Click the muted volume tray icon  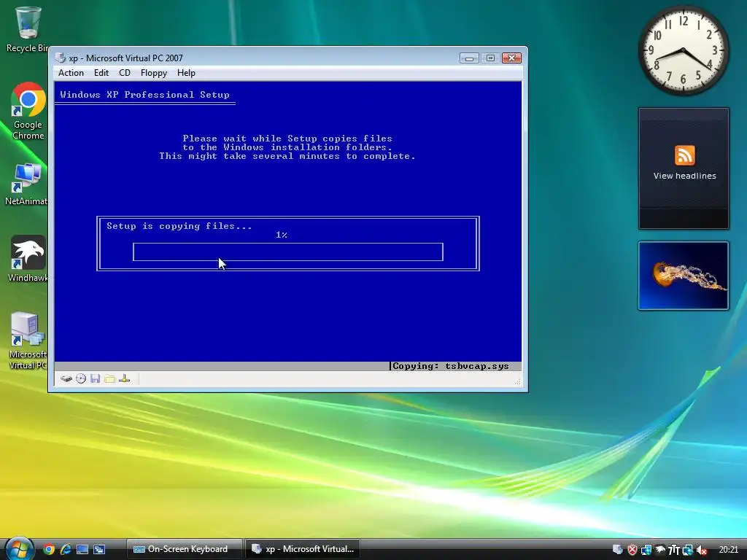click(701, 550)
